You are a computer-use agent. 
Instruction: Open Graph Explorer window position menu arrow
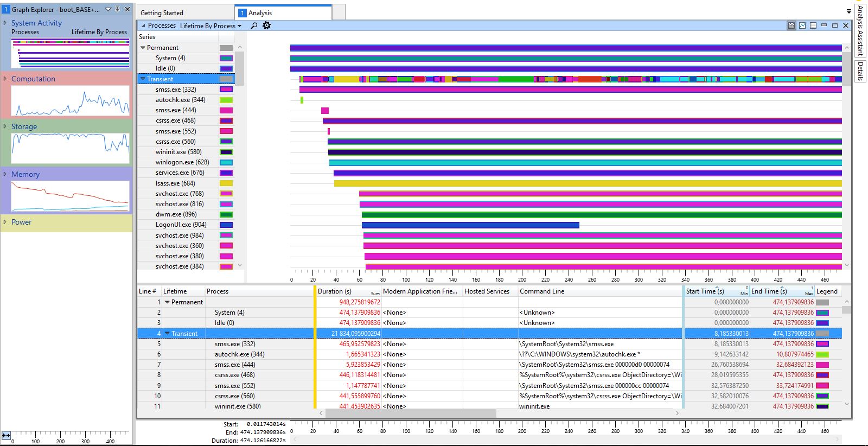[108, 9]
